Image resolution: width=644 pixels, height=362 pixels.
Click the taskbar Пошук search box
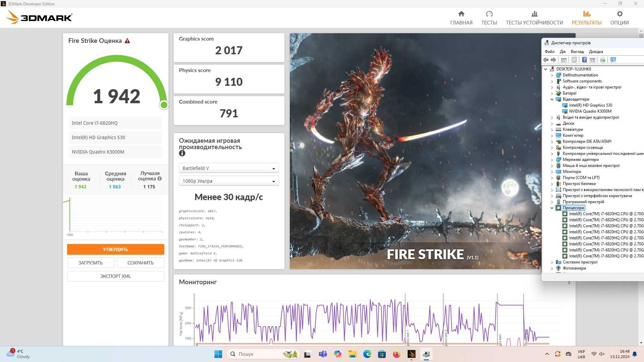[263, 354]
